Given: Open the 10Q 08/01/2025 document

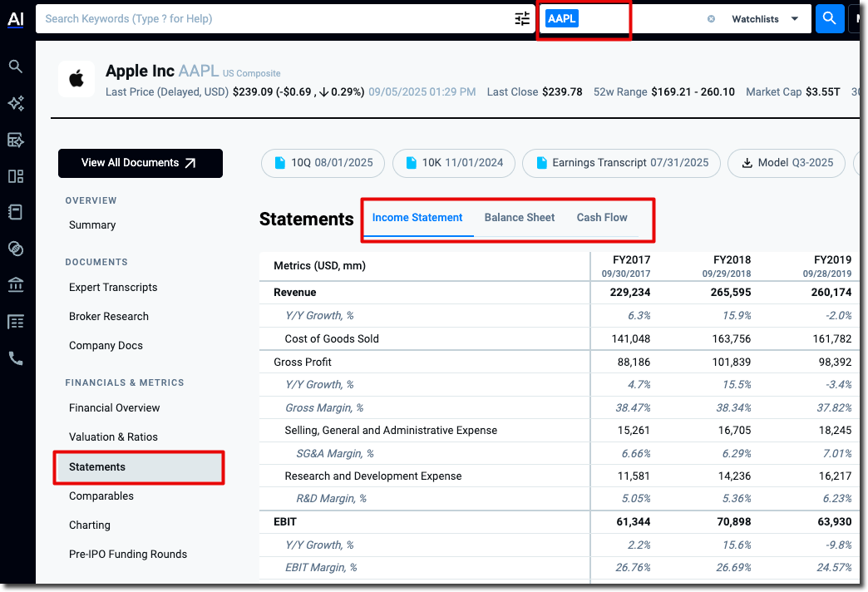Looking at the screenshot, I should coord(323,163).
